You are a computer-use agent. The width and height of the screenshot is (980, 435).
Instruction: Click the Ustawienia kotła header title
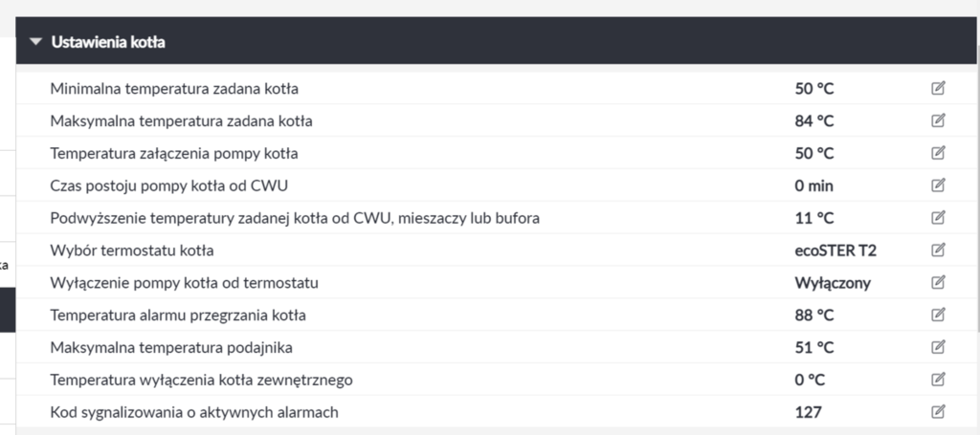(110, 42)
